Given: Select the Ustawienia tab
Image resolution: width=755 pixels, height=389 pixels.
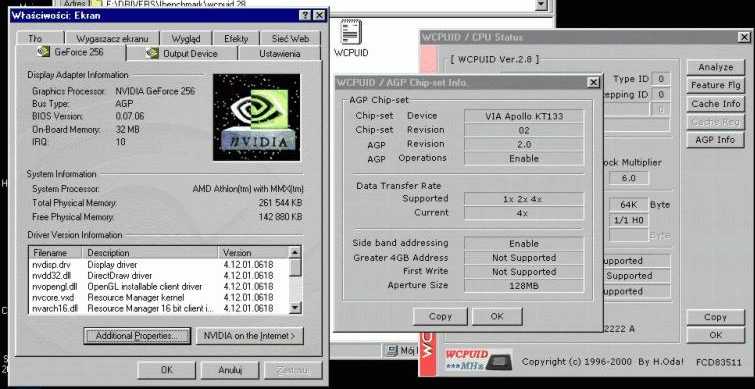Looking at the screenshot, I should pyautogui.click(x=280, y=53).
